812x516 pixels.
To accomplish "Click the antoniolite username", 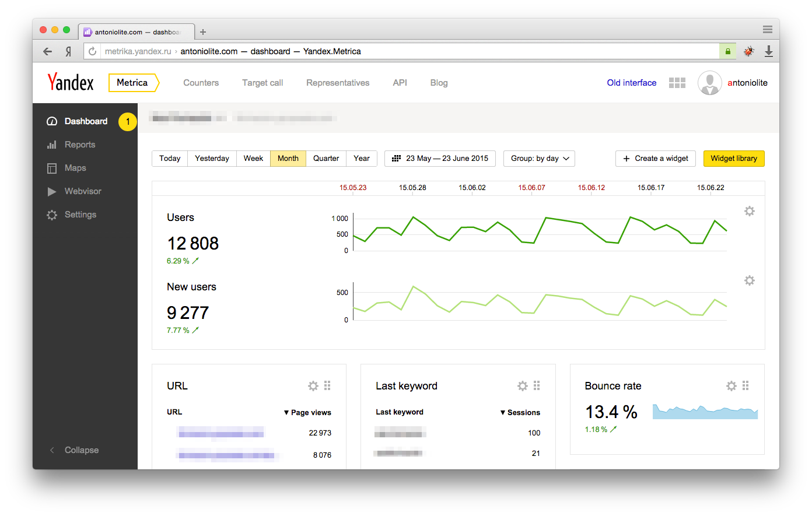I will [748, 83].
